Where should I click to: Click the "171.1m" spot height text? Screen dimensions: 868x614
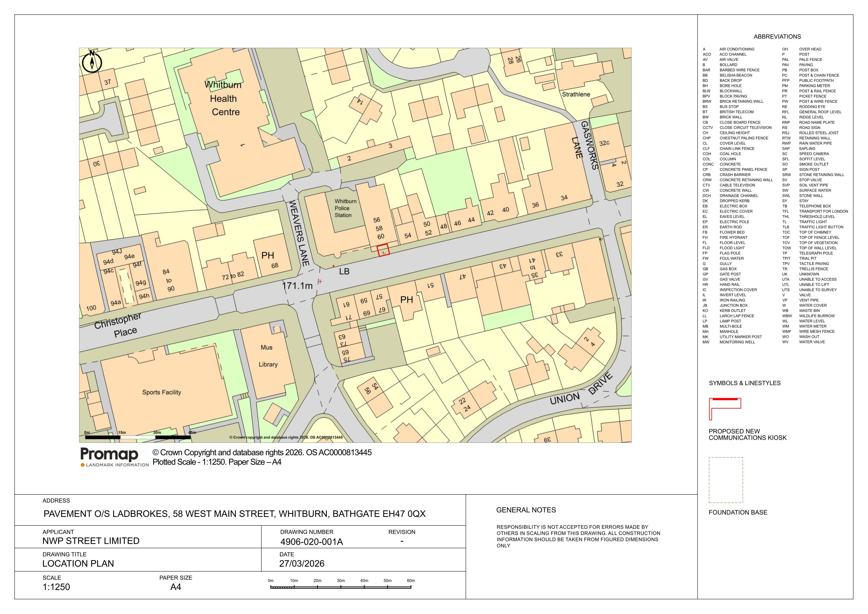point(298,286)
